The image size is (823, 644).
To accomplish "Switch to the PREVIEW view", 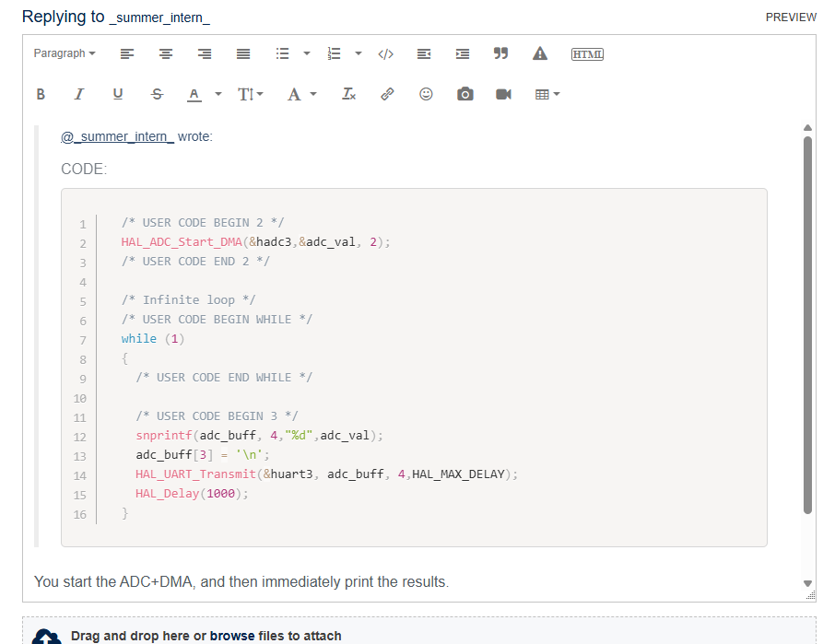I will point(790,17).
